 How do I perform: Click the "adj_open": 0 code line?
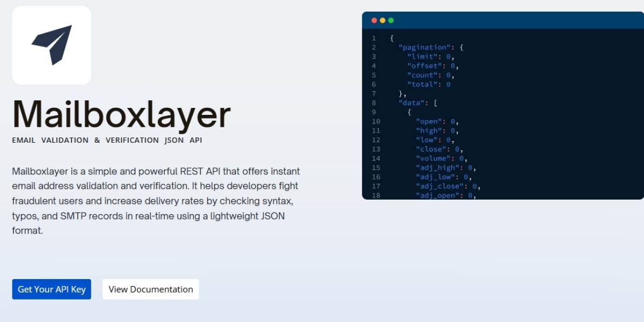[x=446, y=195]
